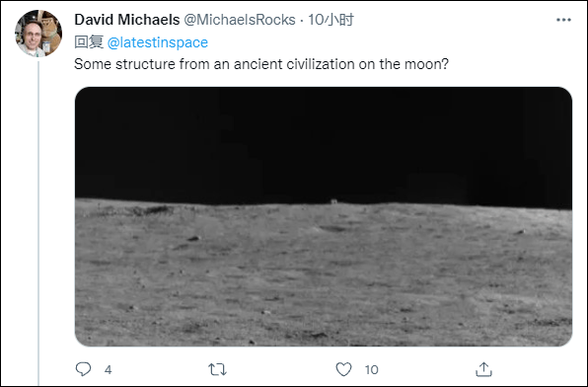
Task: Click the @MichaelsRocks handle
Action: click(x=240, y=20)
